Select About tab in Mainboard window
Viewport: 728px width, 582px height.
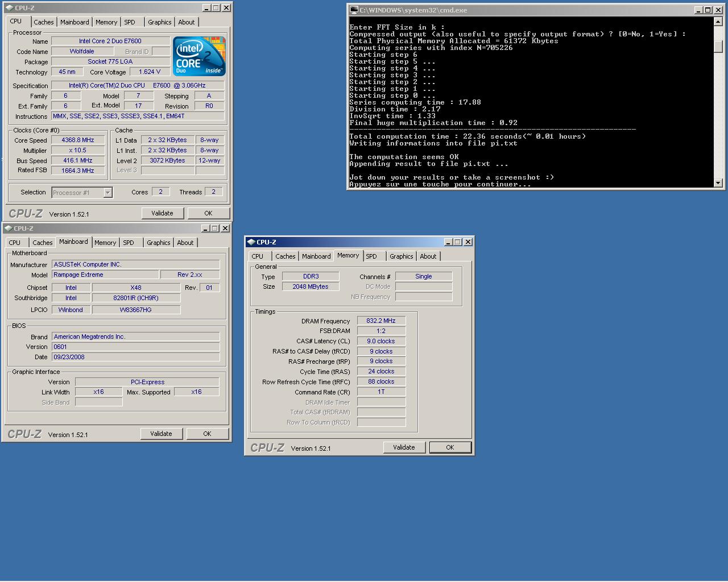coord(185,243)
